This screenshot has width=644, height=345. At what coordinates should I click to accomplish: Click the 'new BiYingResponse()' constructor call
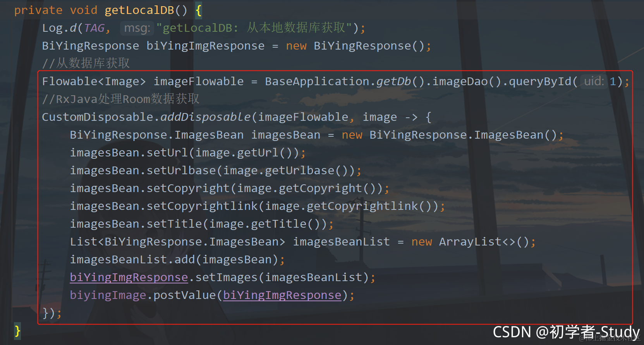click(x=355, y=46)
